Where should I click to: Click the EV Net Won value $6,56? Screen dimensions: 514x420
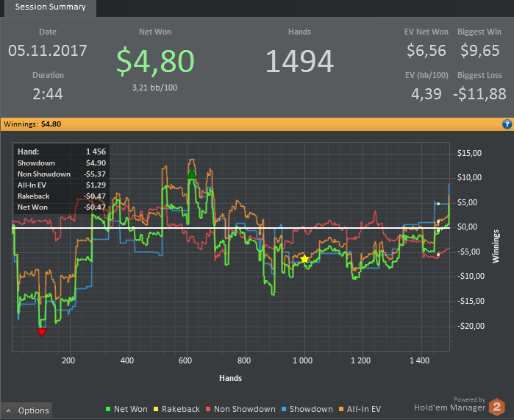click(426, 51)
